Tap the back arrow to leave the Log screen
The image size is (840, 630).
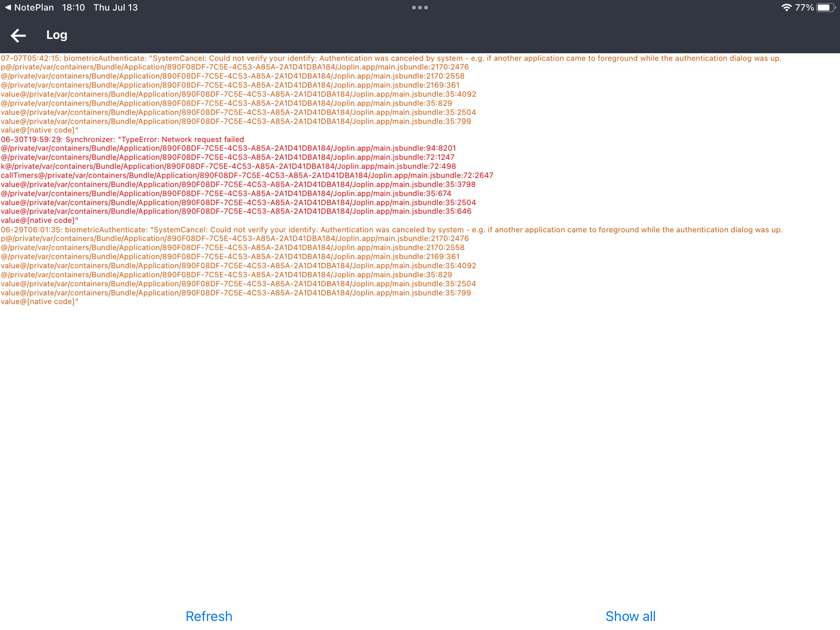(17, 35)
